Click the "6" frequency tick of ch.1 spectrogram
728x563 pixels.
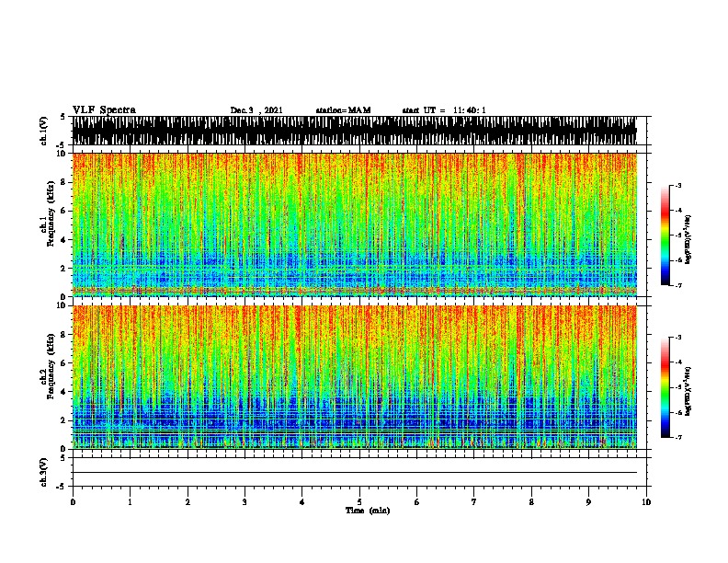click(x=64, y=211)
